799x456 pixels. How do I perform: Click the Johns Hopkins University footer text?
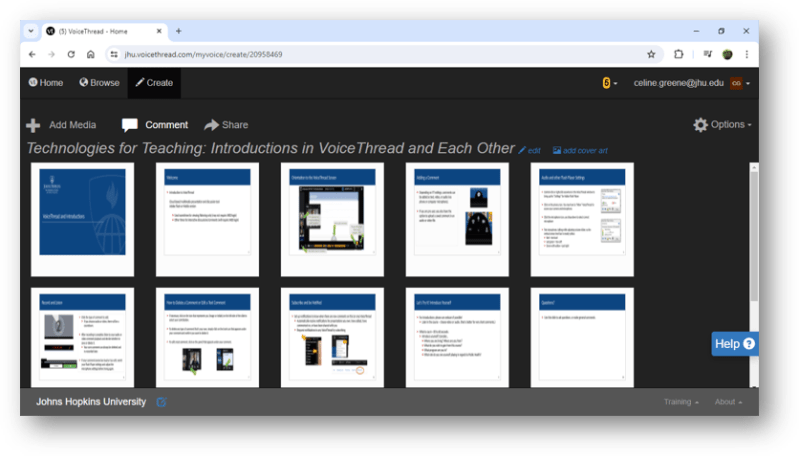(91, 402)
